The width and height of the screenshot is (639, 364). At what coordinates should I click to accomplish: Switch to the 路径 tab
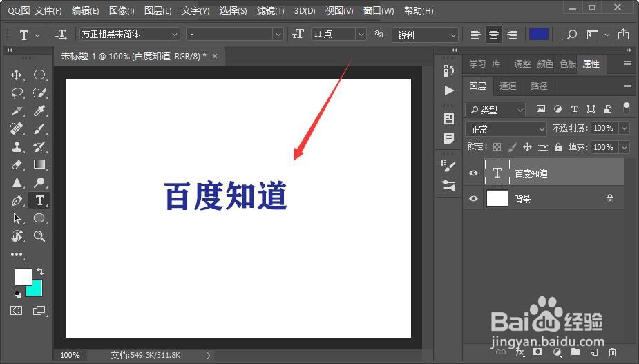539,86
